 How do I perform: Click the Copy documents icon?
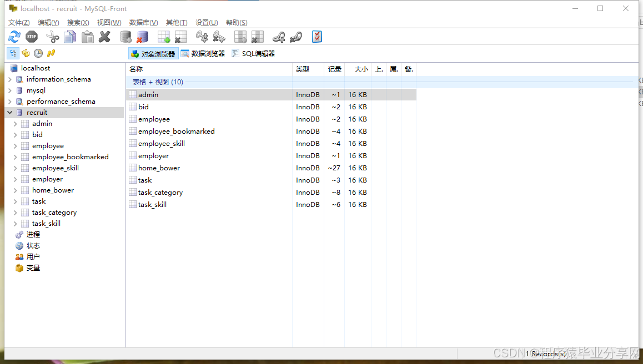(70, 37)
